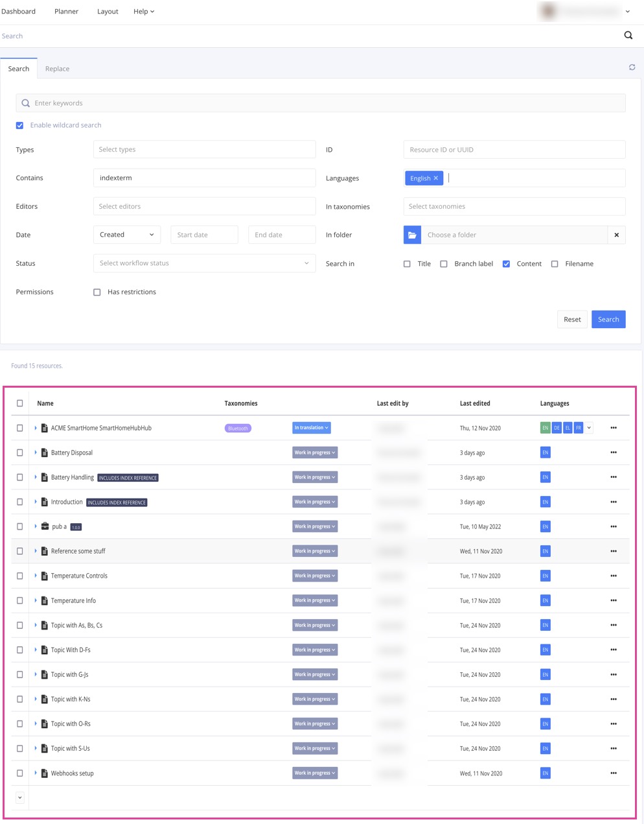644x824 pixels.
Task: Open the Created date type dropdown
Action: pos(127,235)
